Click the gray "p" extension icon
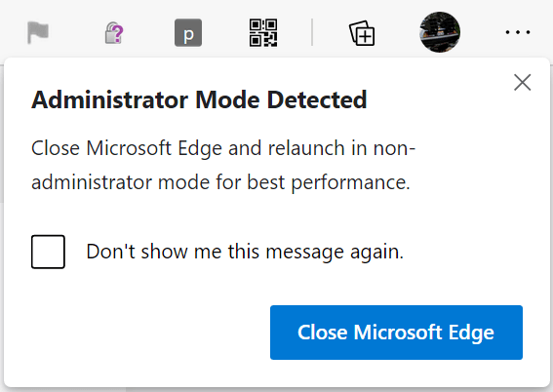The width and height of the screenshot is (553, 392). [x=188, y=33]
